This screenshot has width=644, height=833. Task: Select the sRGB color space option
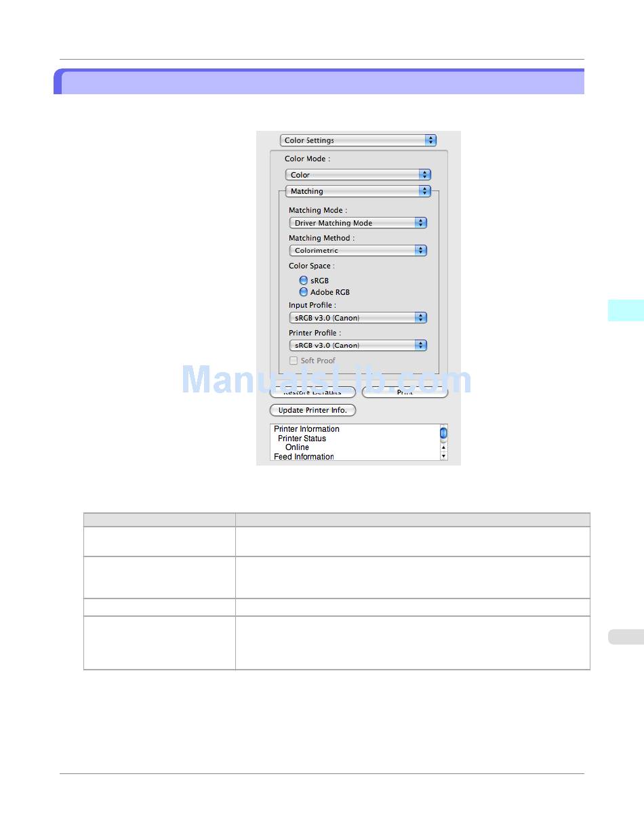tap(304, 281)
